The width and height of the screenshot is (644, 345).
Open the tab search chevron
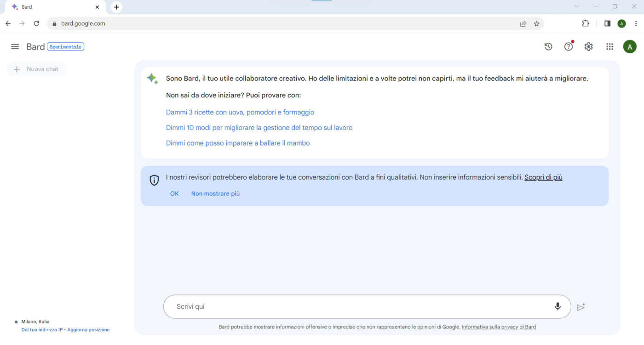tap(577, 6)
